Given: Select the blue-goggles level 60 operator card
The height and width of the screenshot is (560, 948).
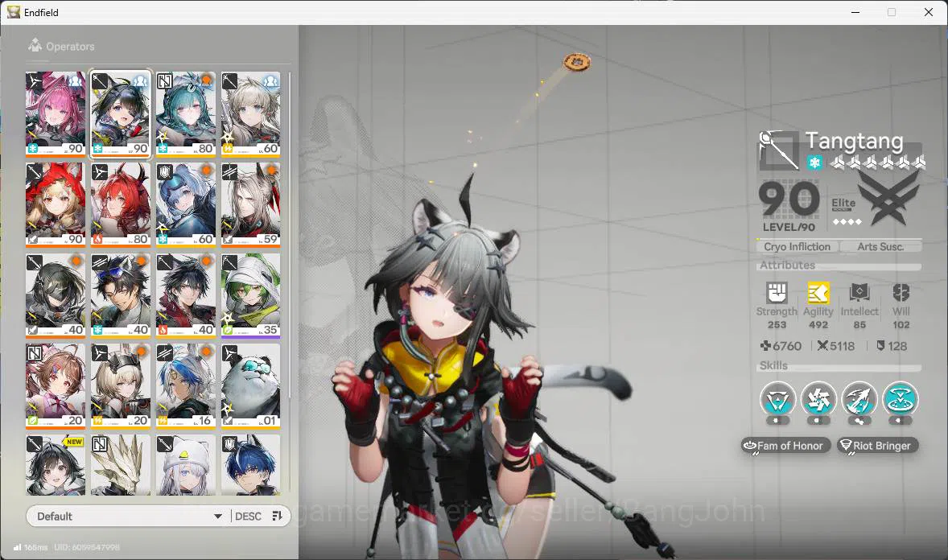Looking at the screenshot, I should pos(186,204).
